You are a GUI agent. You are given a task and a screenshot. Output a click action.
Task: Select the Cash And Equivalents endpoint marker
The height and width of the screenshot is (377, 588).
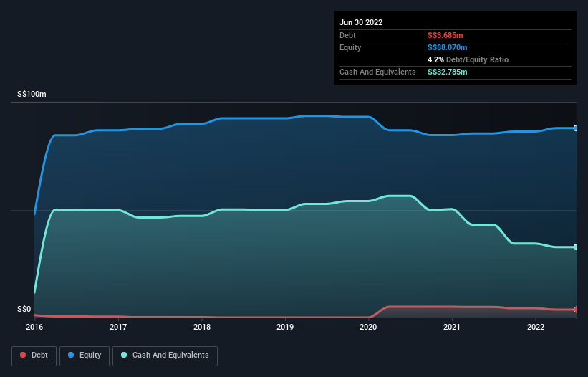[x=576, y=247]
